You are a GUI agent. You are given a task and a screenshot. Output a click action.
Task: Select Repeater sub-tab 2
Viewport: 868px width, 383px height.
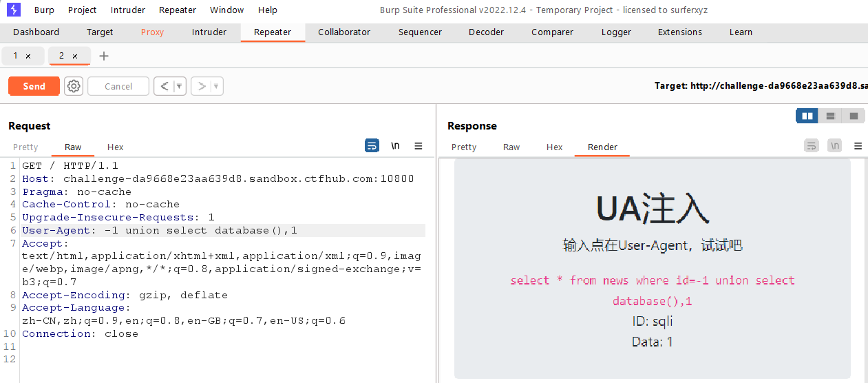[x=61, y=56]
